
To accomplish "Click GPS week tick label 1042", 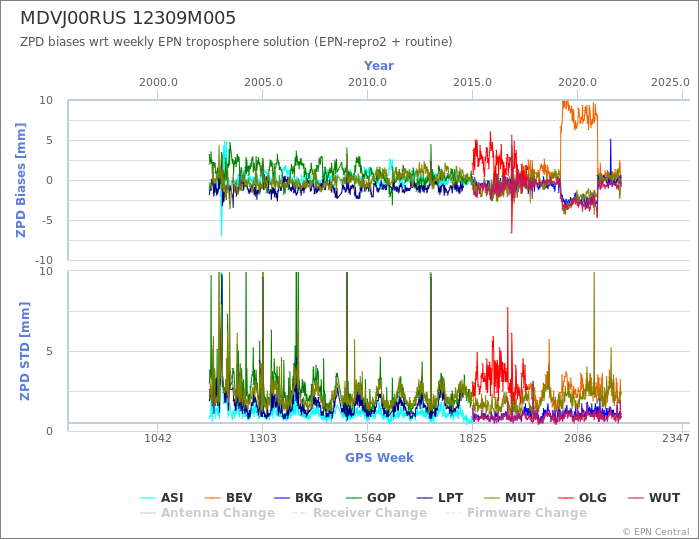I will coord(158,439).
